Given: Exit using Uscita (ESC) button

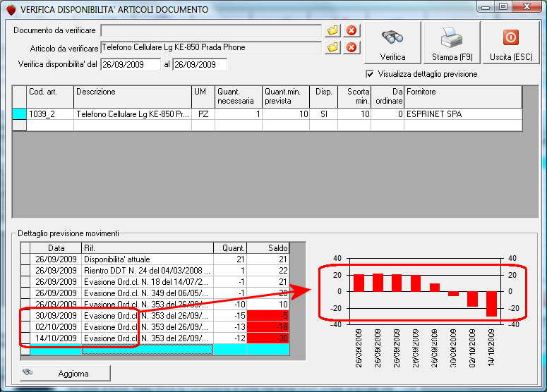Looking at the screenshot, I should tap(511, 43).
